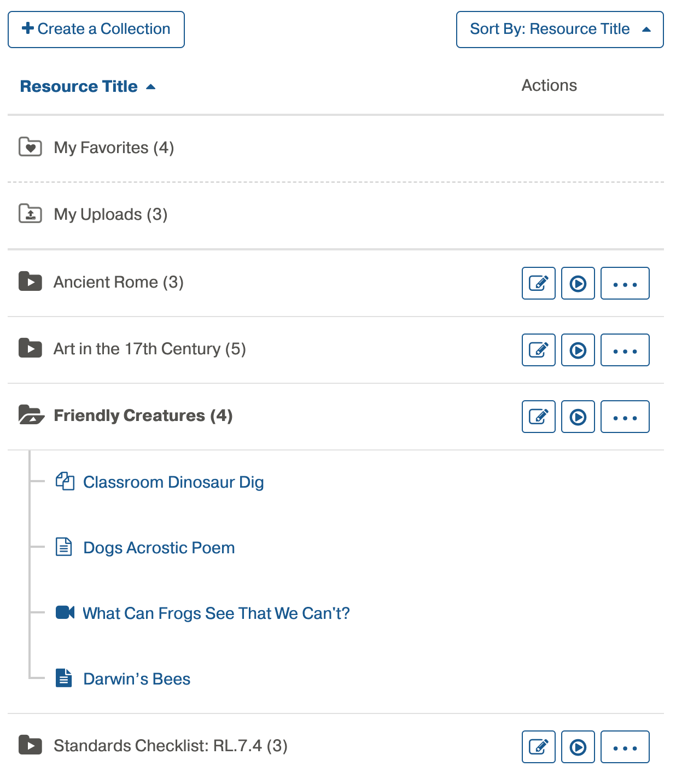Edit the Standards Checklist: RL.7.4 collection

click(x=538, y=747)
